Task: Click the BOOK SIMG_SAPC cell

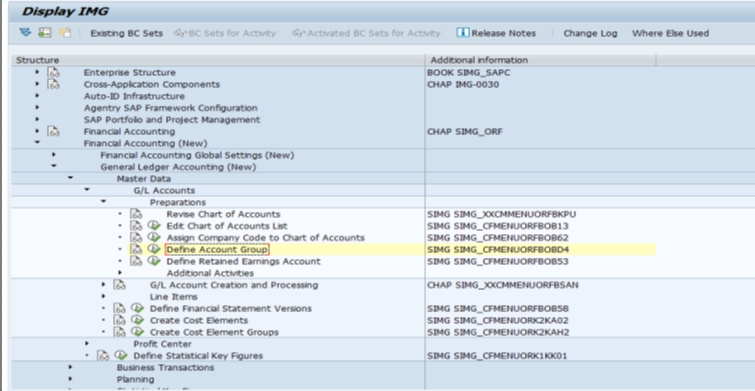Action: (468, 73)
